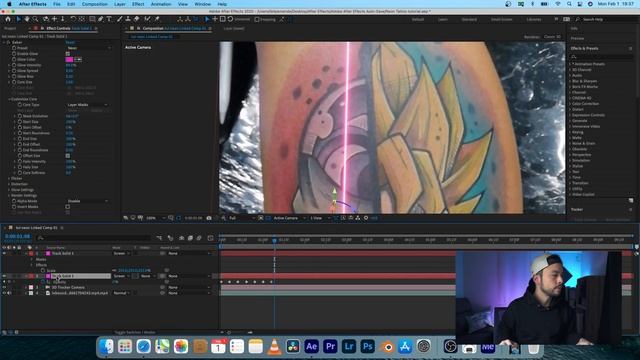Screen dimensions: 640x360
Task: Open After Effects from the Dock
Action: [311, 347]
